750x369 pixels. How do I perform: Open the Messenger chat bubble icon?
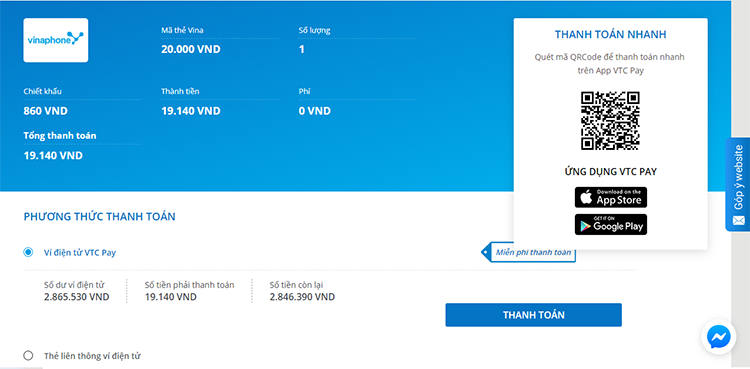pyautogui.click(x=718, y=336)
